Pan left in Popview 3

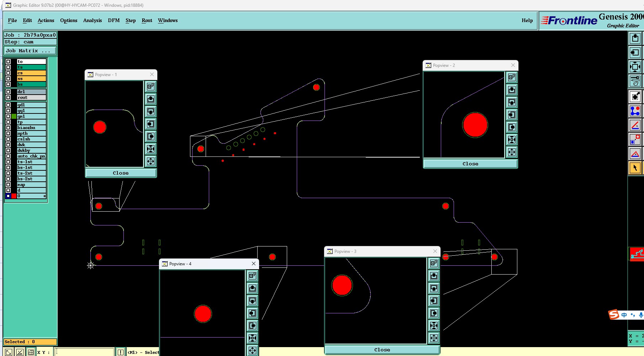(x=434, y=301)
